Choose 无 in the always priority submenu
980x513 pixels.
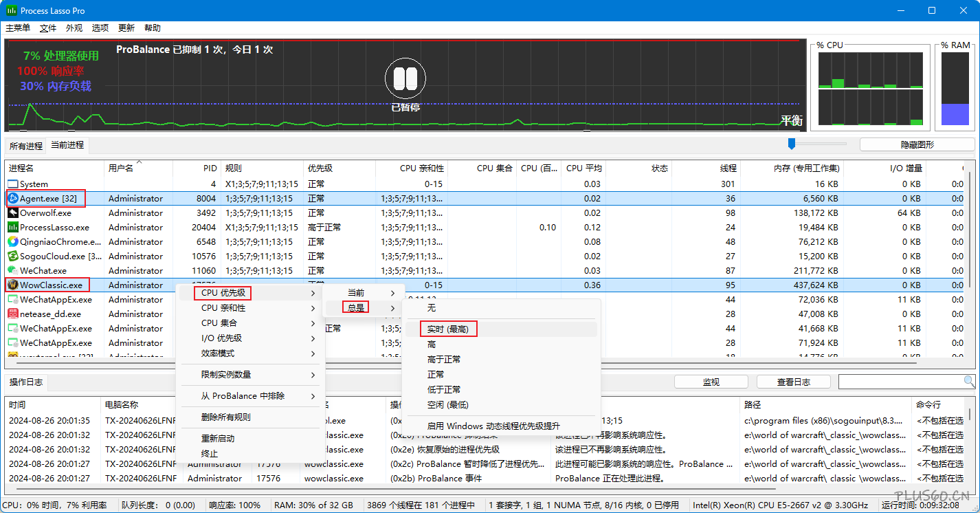click(x=432, y=308)
